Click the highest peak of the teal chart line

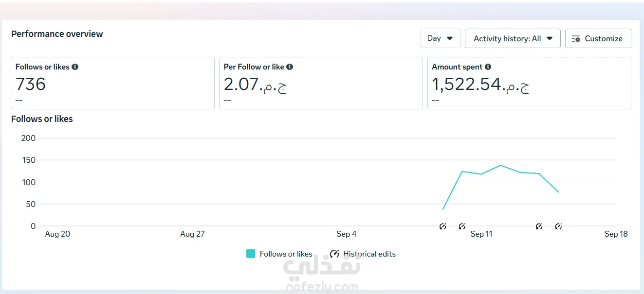[x=500, y=165]
